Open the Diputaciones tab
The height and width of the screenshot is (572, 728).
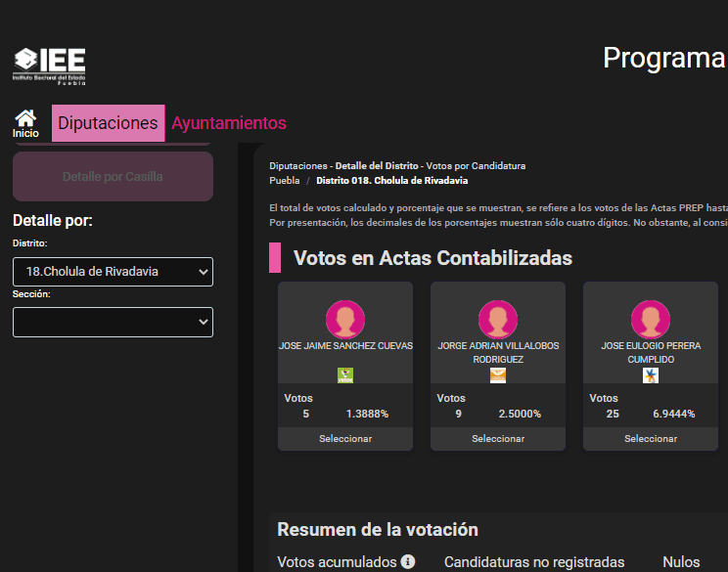click(109, 123)
